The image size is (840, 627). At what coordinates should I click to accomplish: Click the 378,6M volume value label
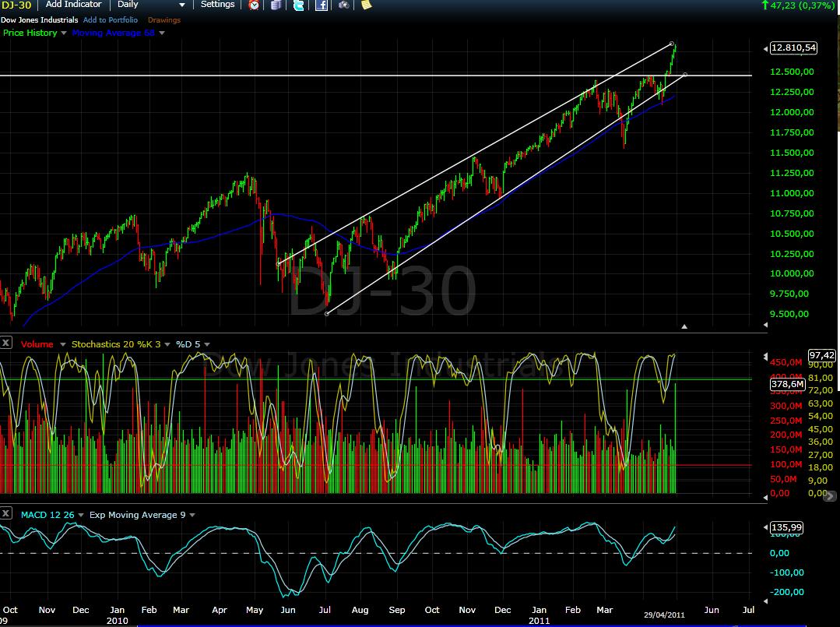tap(788, 384)
